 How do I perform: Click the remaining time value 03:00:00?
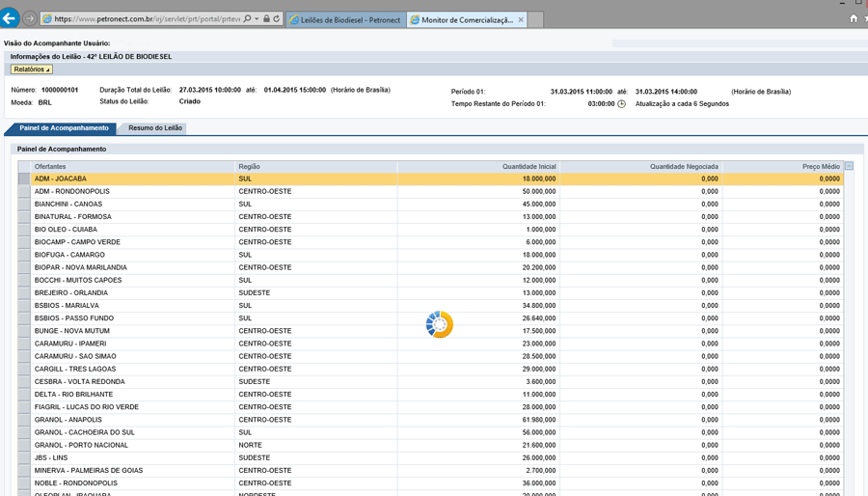coord(601,104)
